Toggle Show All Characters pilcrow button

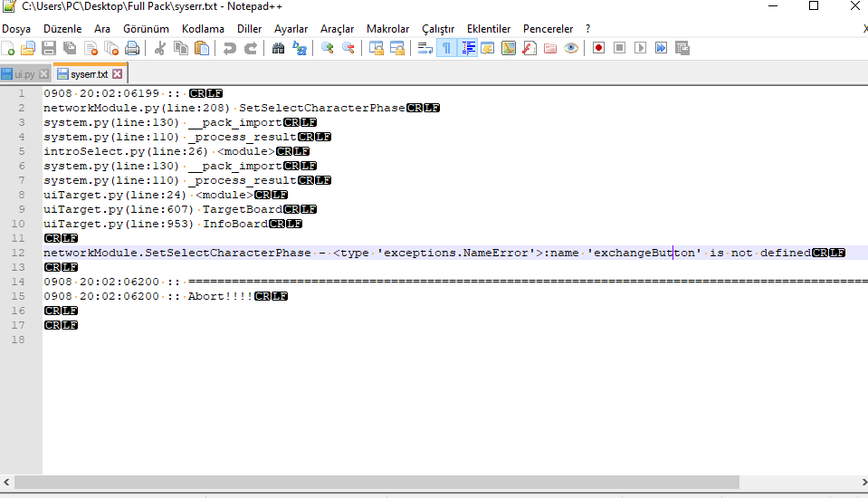click(446, 48)
